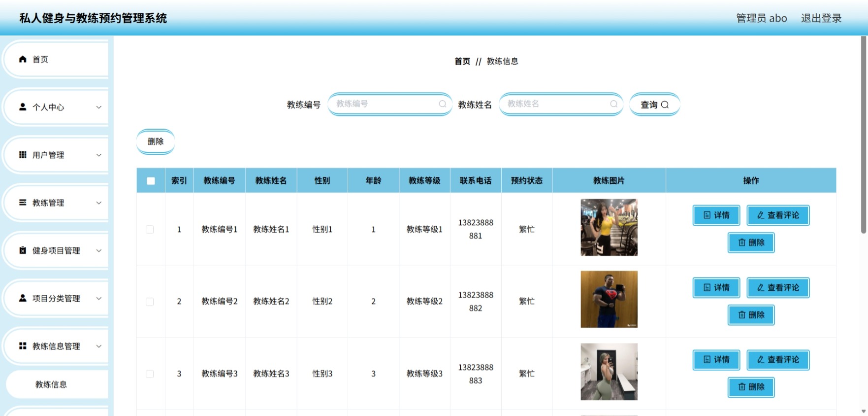Click the 性别1 cell
The height and width of the screenshot is (416, 868).
[x=322, y=229]
